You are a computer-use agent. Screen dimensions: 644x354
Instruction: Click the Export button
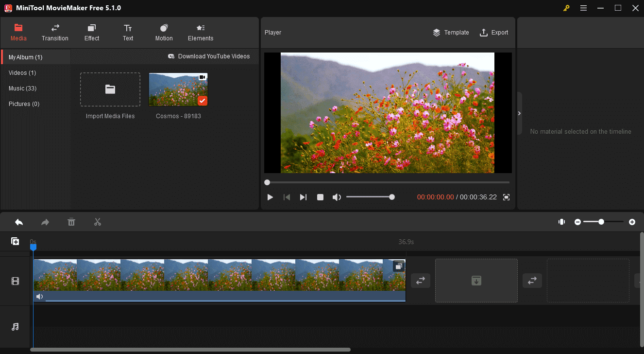pyautogui.click(x=494, y=33)
